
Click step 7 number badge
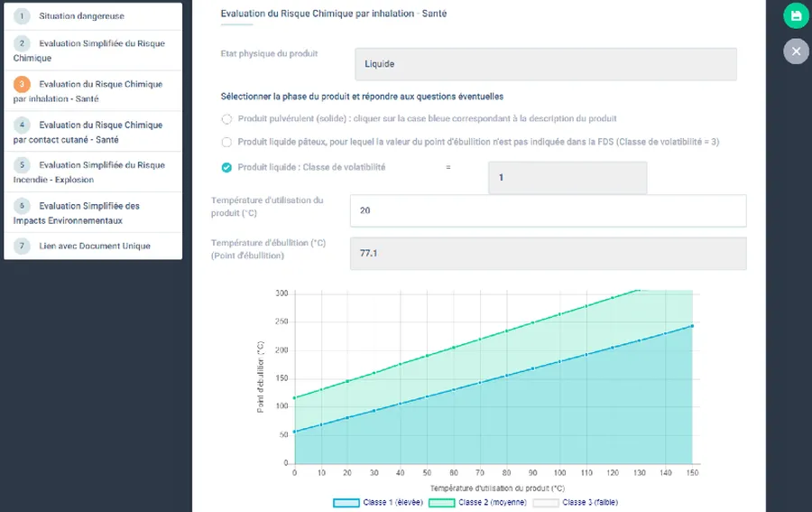point(22,246)
